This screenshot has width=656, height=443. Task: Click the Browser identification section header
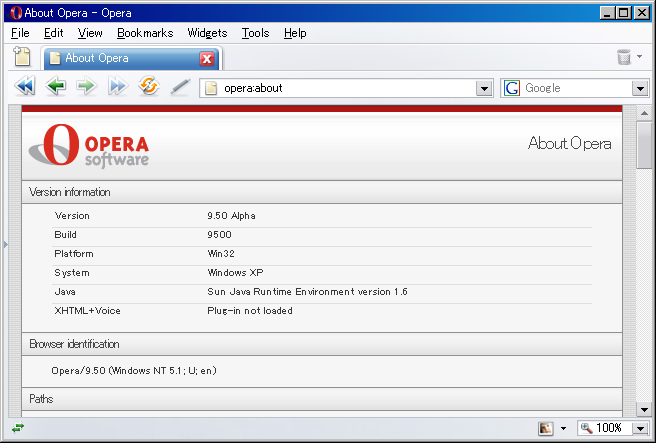[322, 344]
